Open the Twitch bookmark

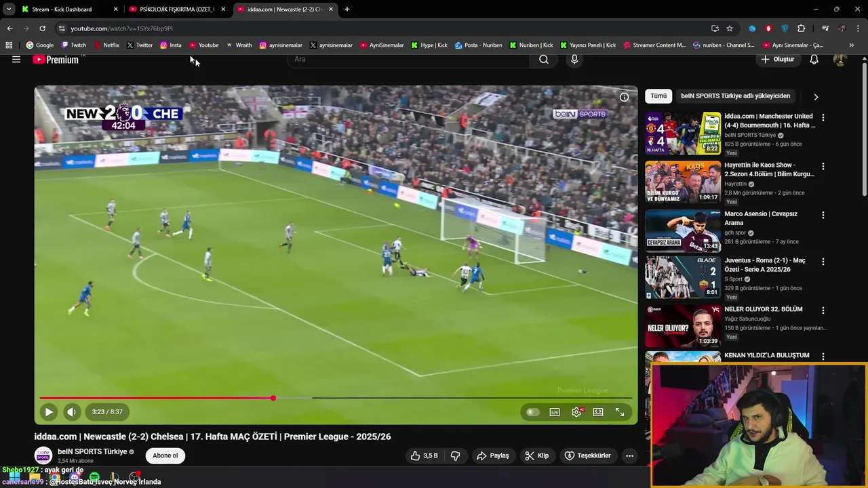click(74, 45)
